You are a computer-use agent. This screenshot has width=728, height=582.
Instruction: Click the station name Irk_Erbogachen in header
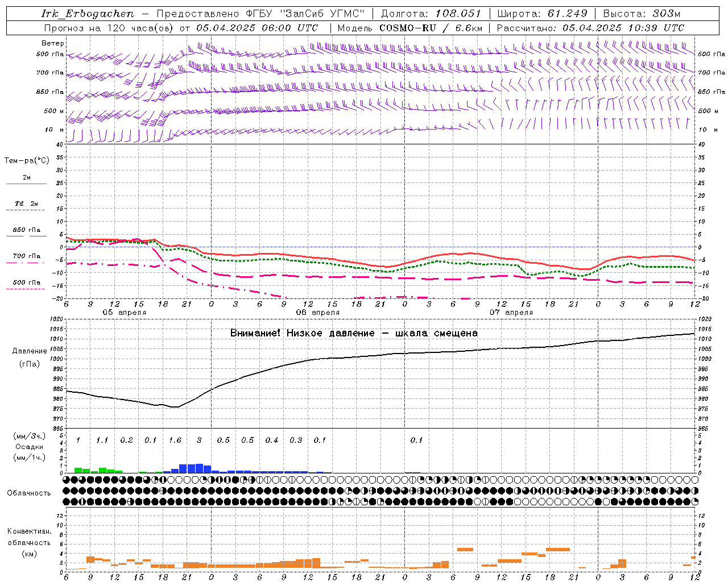[88, 14]
